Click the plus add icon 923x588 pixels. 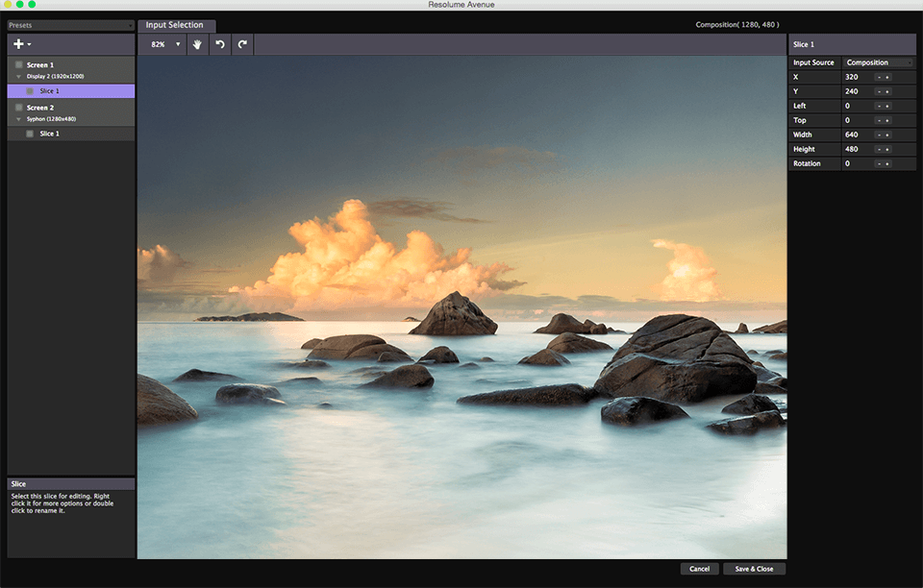[x=18, y=44]
